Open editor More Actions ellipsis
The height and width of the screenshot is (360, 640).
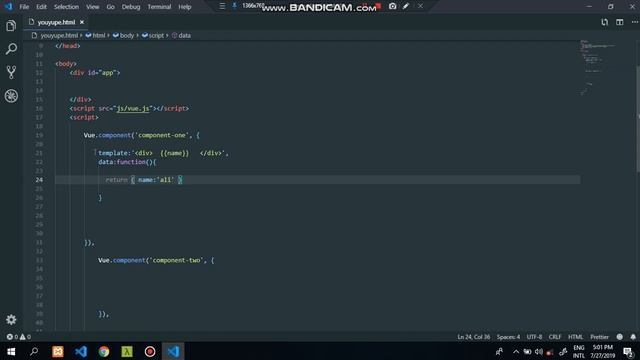(x=634, y=22)
